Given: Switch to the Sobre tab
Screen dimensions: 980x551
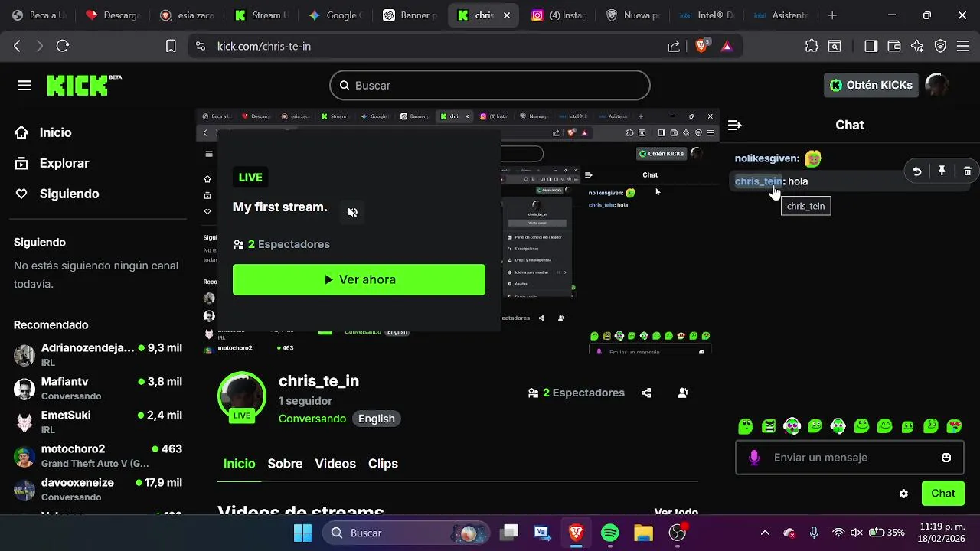Looking at the screenshot, I should click(x=285, y=464).
